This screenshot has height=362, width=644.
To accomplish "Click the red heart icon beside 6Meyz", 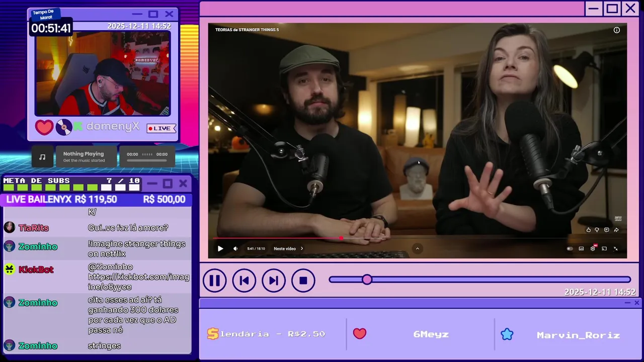I will point(359,334).
